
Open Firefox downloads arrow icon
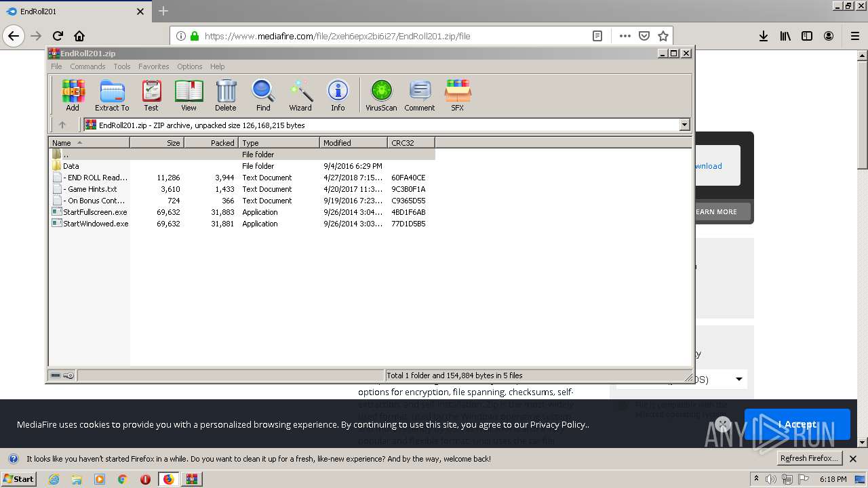(x=764, y=36)
